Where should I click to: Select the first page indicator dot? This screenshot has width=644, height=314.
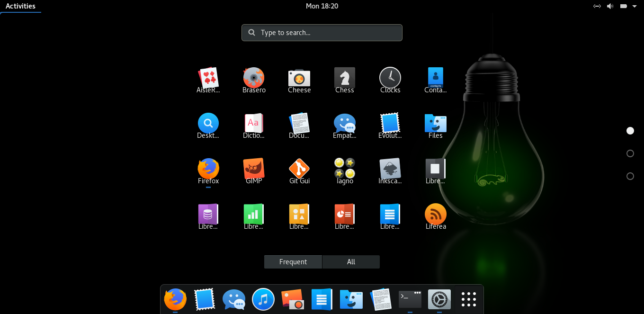[x=630, y=130]
